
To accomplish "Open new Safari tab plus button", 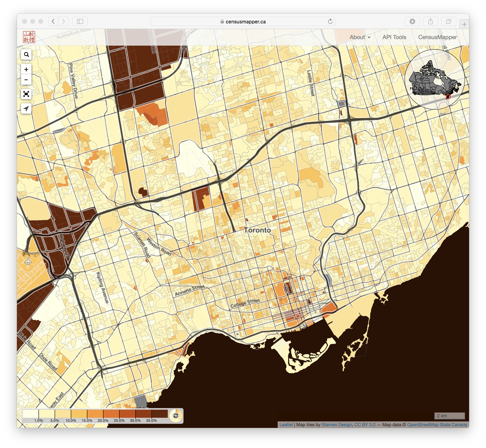I will 464,24.
